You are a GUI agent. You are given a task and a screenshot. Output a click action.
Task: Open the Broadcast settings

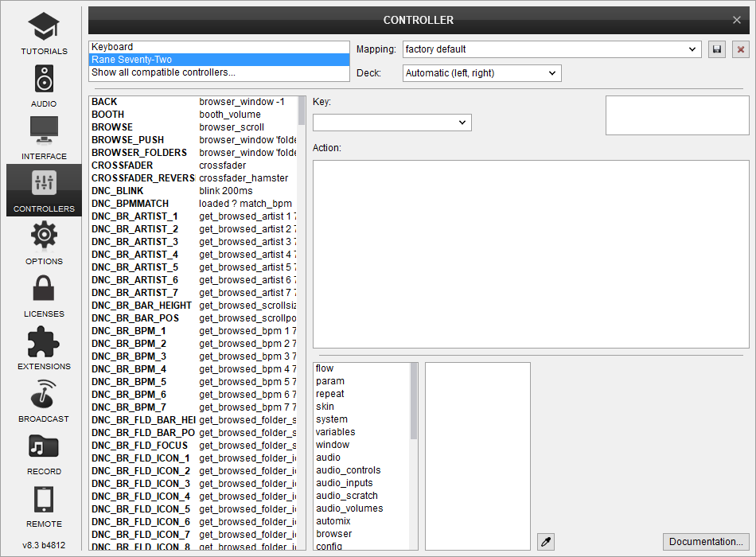click(x=44, y=400)
